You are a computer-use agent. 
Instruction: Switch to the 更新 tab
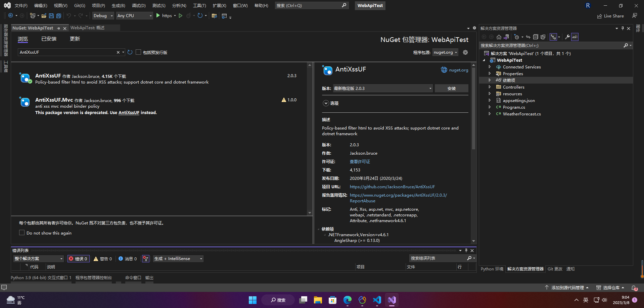click(x=75, y=39)
